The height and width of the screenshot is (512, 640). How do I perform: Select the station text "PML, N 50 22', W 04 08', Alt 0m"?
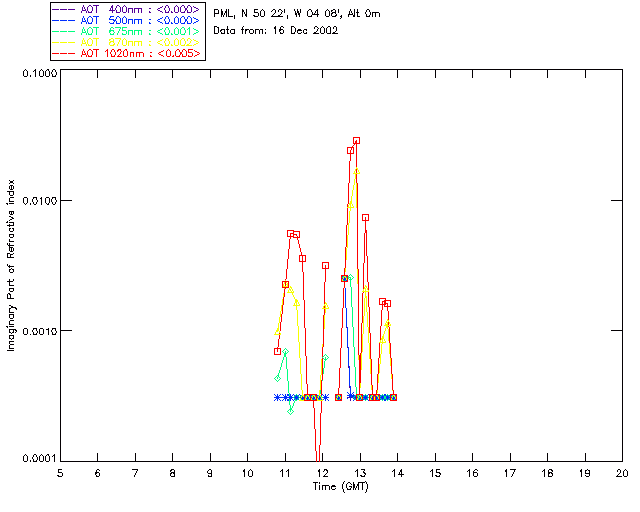[297, 13]
